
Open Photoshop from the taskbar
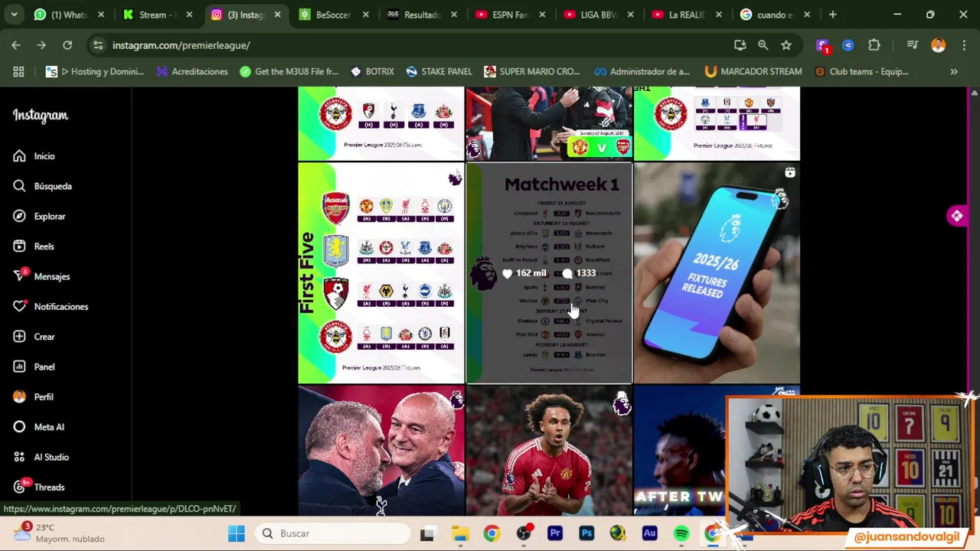click(586, 533)
